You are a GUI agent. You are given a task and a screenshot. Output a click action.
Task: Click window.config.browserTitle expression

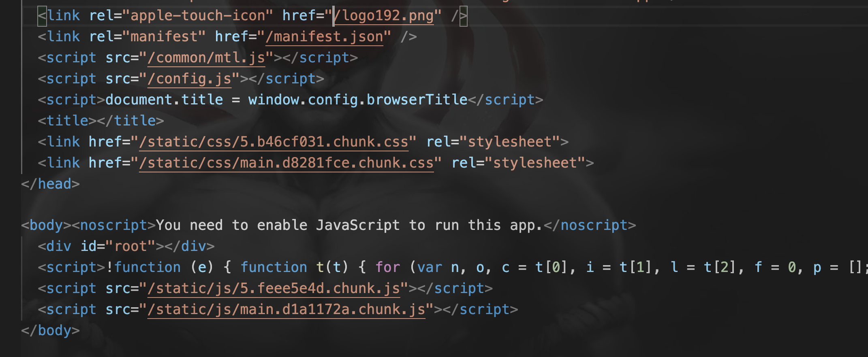tap(358, 100)
